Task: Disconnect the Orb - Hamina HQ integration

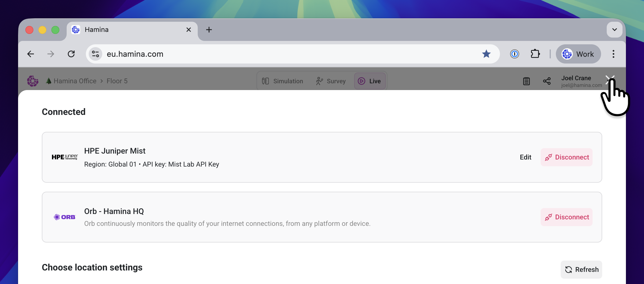Action: (567, 217)
